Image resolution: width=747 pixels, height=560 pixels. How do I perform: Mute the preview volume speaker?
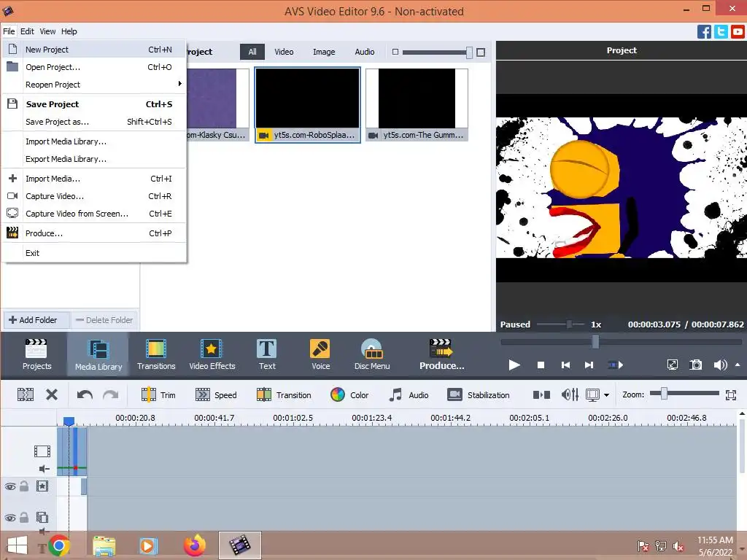tap(720, 365)
